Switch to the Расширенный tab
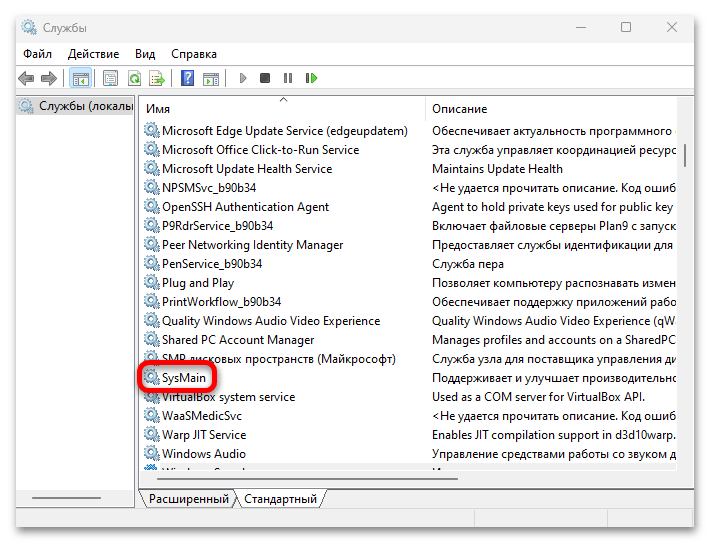Screen dimensions: 710x543 pyautogui.click(x=188, y=499)
